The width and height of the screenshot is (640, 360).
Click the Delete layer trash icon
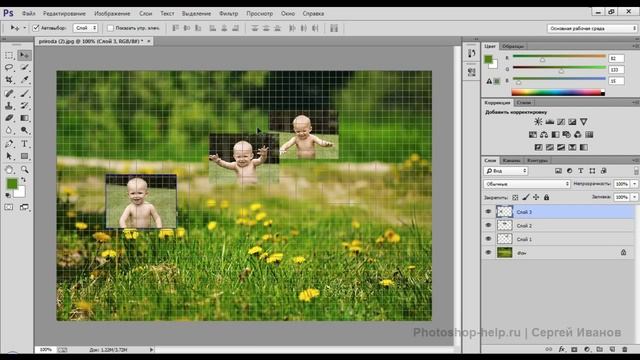coord(624,349)
